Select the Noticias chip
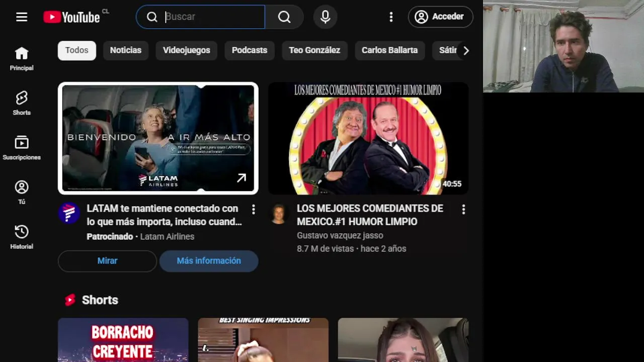Image resolution: width=644 pixels, height=362 pixels. [126, 50]
